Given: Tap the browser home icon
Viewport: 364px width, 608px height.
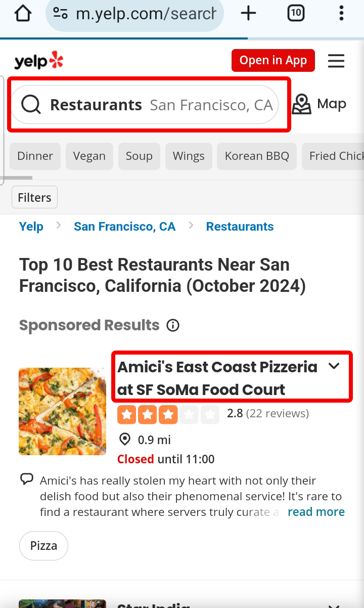Looking at the screenshot, I should (23, 14).
